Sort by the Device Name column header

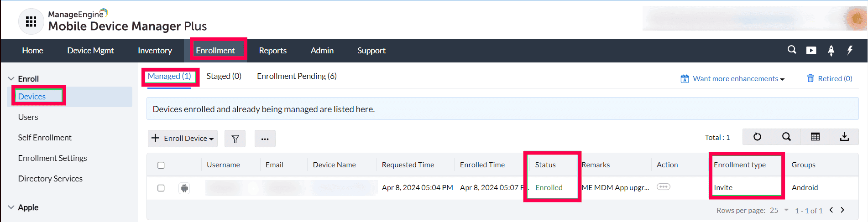tap(334, 165)
